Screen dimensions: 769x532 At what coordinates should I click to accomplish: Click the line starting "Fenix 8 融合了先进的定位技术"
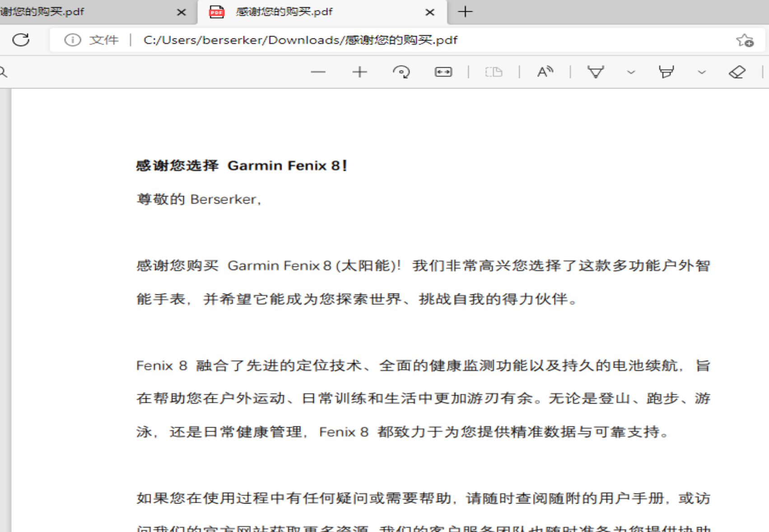coord(424,365)
